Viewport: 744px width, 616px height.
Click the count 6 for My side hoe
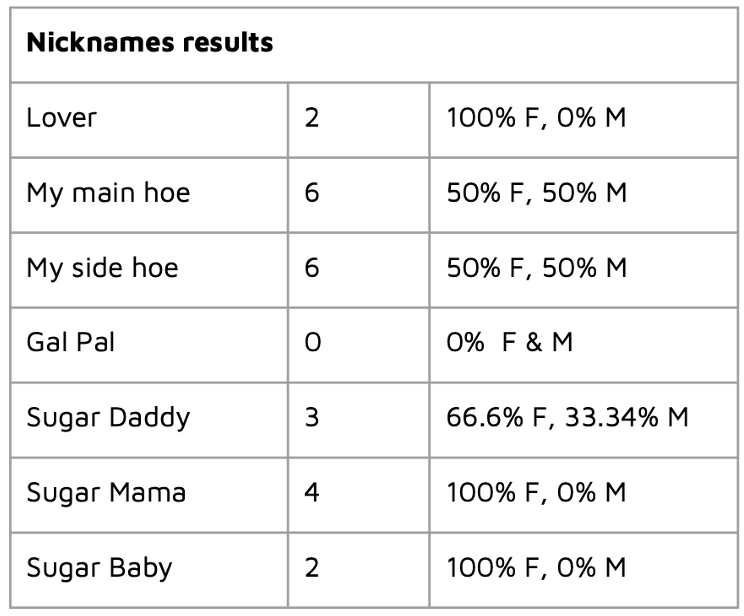point(311,268)
